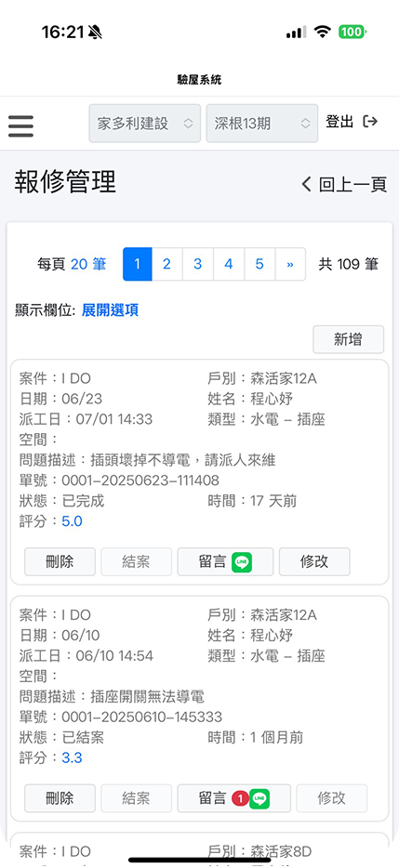Viewport: 399px width, 868px height.
Task: Click 修改 on the first case
Action: 314,562
